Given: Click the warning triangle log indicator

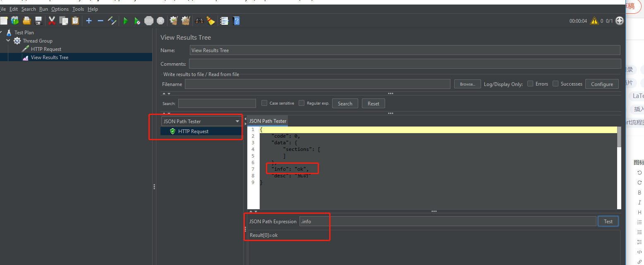Looking at the screenshot, I should pos(594,21).
